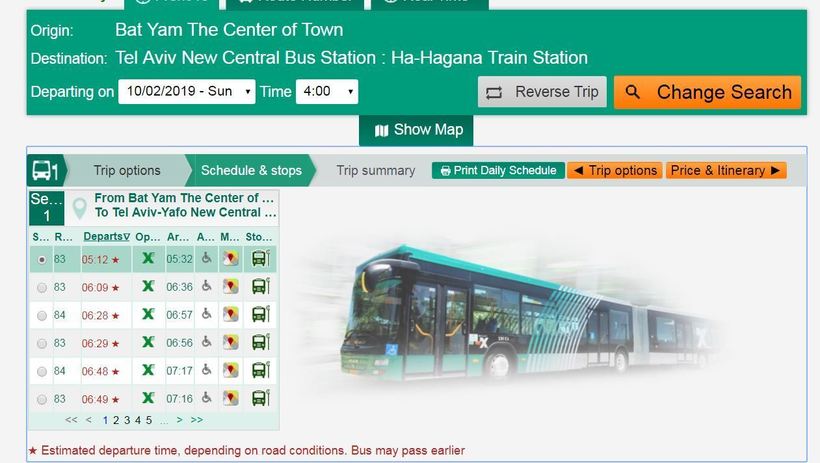Select the radio button for 06:49 departure
This screenshot has width=820, height=463.
(41, 400)
